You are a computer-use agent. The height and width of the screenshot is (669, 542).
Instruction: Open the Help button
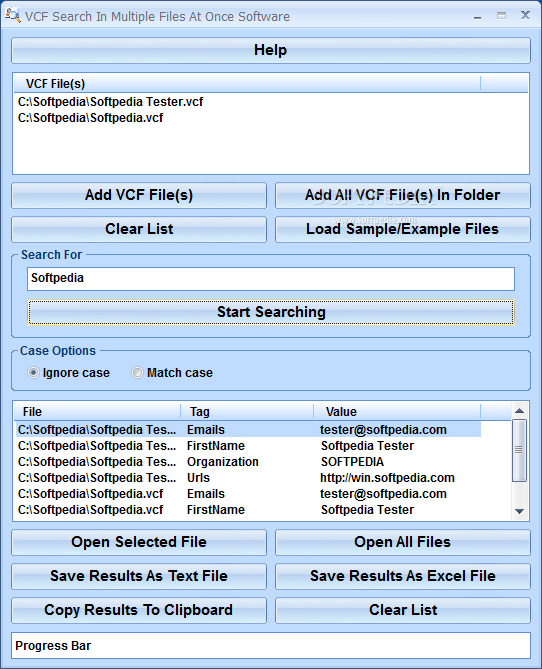[x=271, y=50]
